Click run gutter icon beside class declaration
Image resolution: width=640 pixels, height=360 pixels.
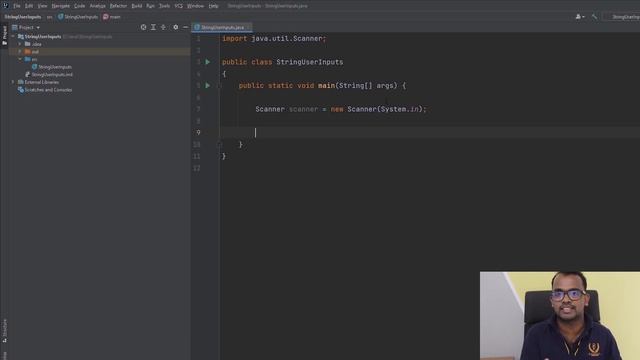pyautogui.click(x=208, y=62)
